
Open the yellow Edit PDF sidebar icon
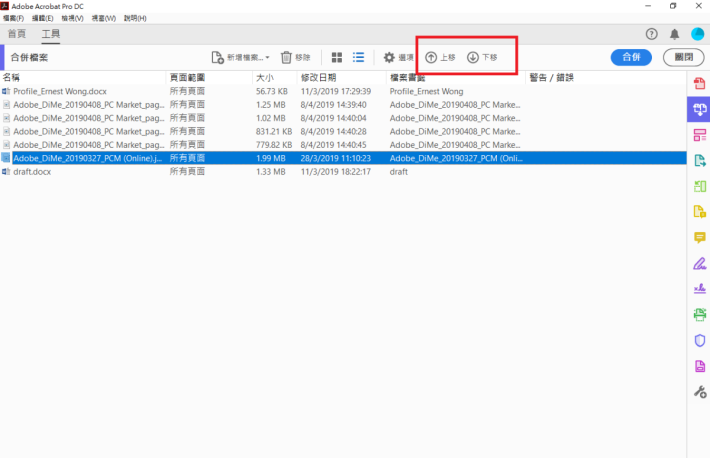point(700,212)
